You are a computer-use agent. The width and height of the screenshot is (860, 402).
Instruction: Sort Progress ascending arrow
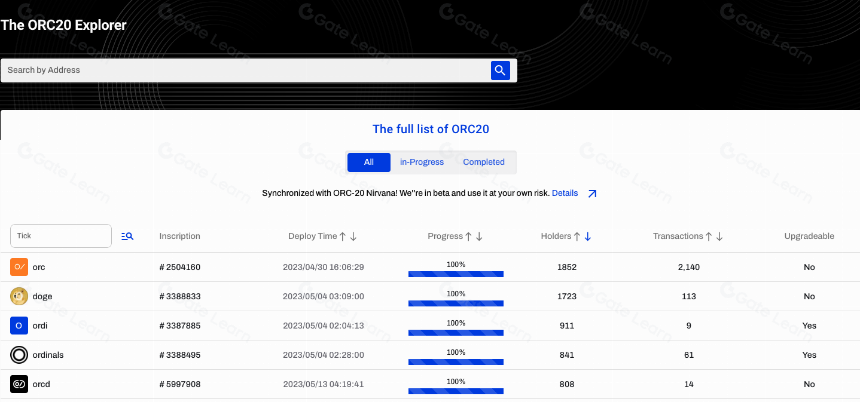(468, 236)
